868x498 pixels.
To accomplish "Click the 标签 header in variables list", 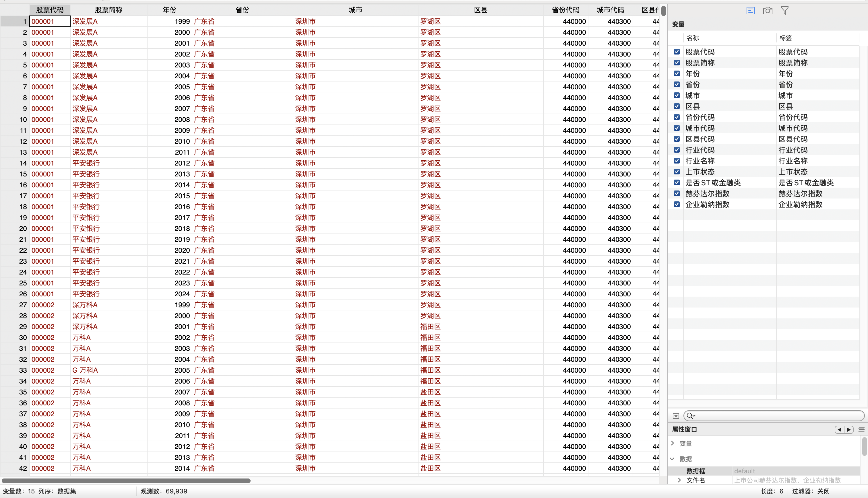I will pyautogui.click(x=786, y=38).
